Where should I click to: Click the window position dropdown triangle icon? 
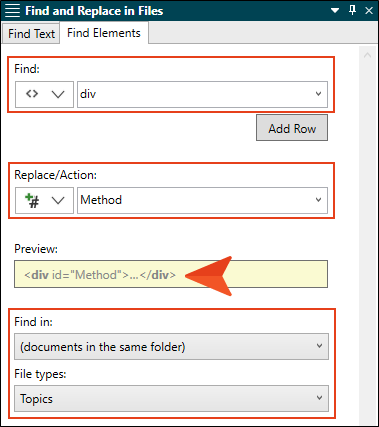click(x=335, y=11)
